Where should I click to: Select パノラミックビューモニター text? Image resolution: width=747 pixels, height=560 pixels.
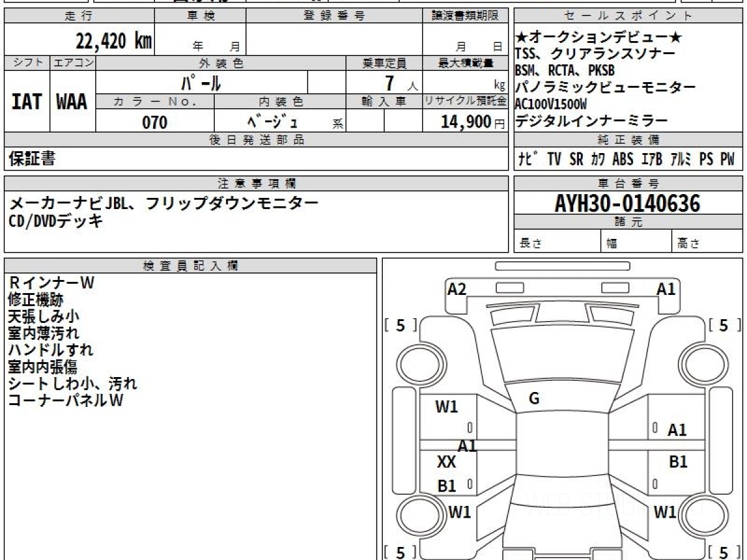(x=606, y=87)
